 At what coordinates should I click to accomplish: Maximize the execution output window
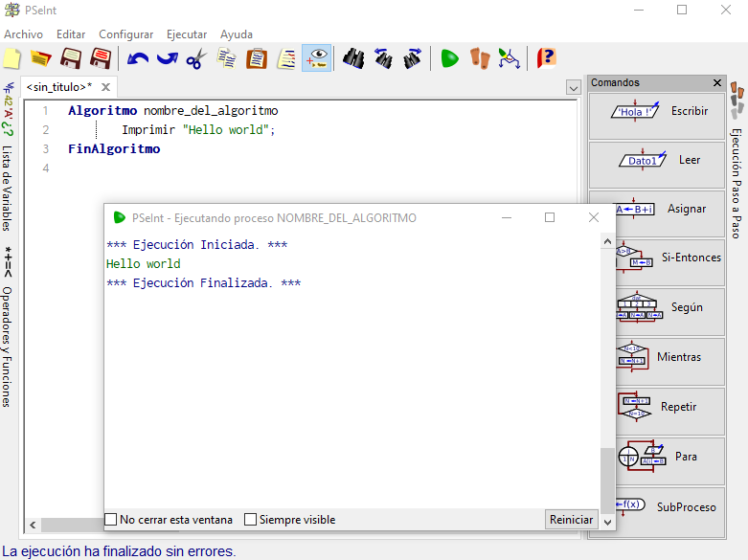(x=550, y=217)
